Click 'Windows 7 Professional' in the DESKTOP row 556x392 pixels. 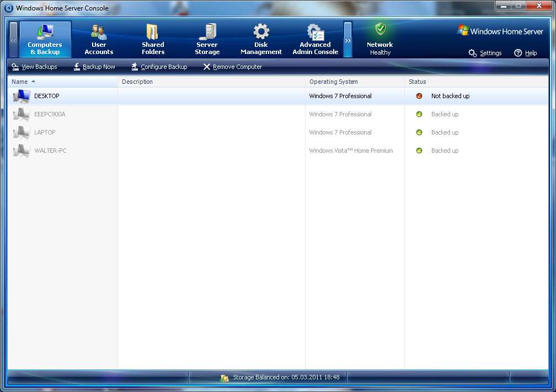click(x=340, y=96)
